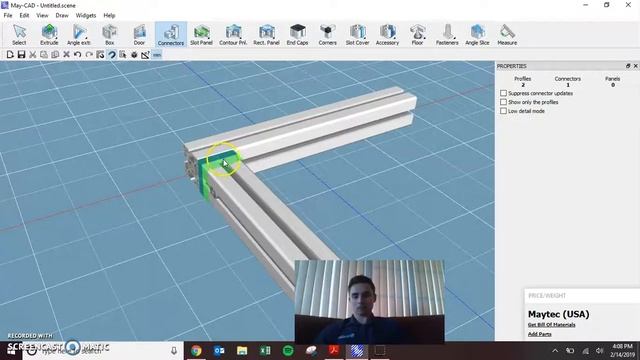
Task: Choose the End Caps tool
Action: tap(297, 34)
